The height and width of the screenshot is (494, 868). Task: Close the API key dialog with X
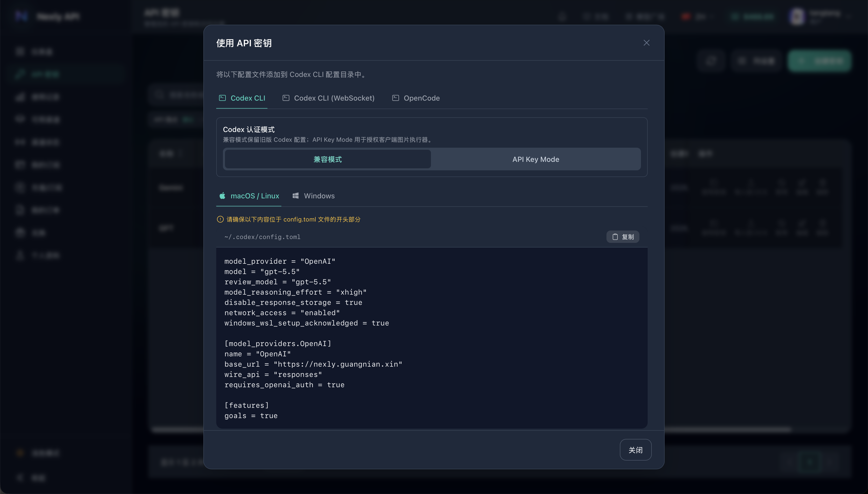pos(646,43)
